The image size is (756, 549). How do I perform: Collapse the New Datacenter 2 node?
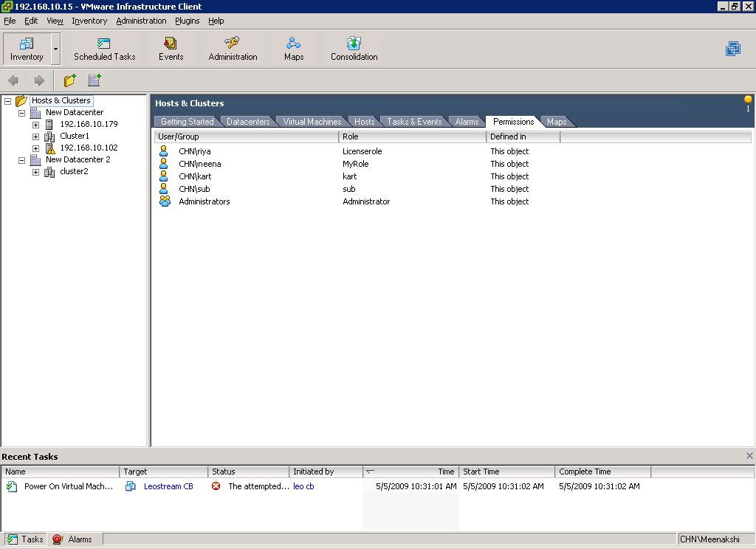pyautogui.click(x=21, y=160)
